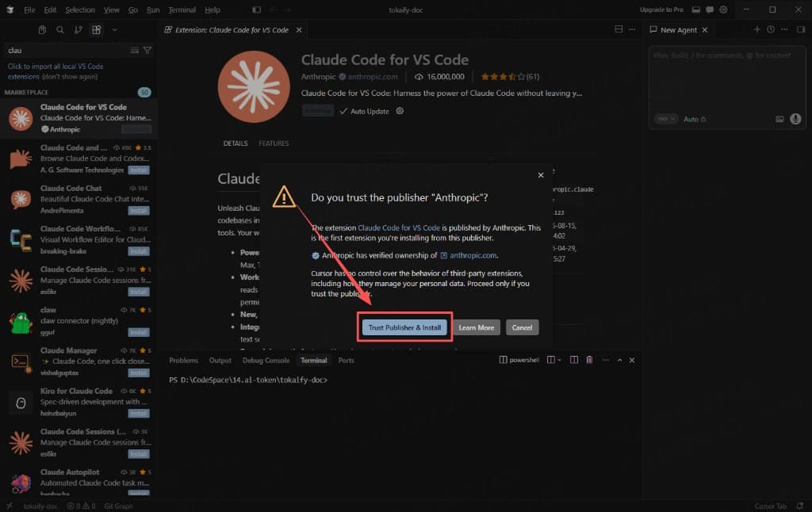Switch to Problems panel tab
This screenshot has height=512, width=812.
[x=183, y=361]
